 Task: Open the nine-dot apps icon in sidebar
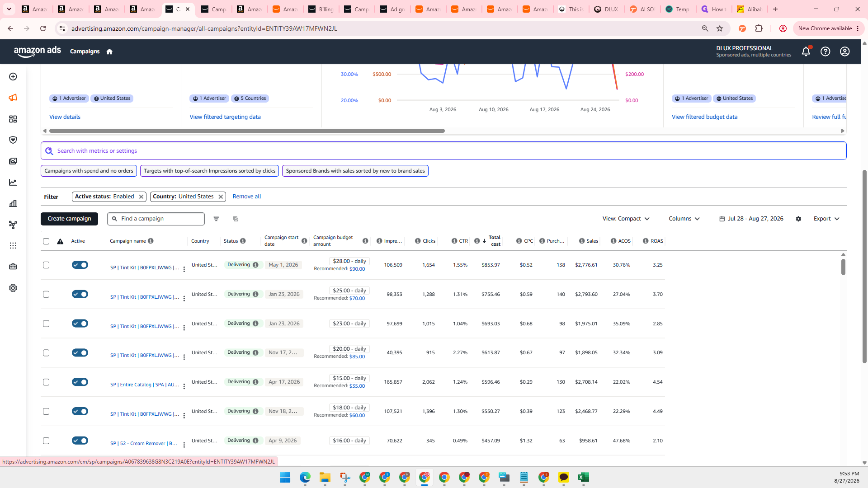click(x=13, y=245)
